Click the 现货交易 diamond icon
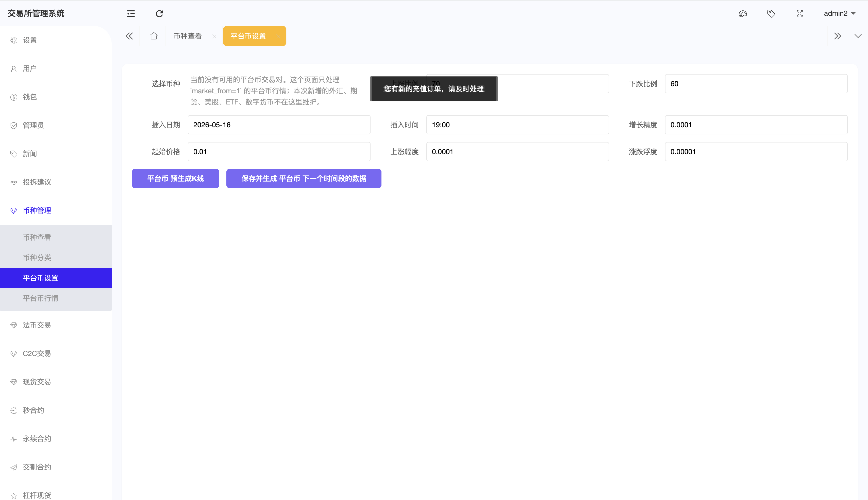The height and width of the screenshot is (500, 868). [x=14, y=382]
